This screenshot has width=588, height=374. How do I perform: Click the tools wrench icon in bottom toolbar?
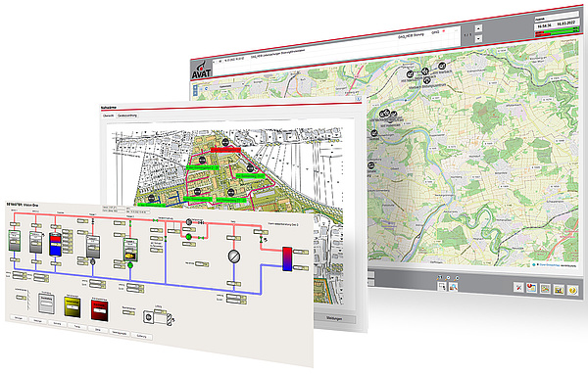(518, 287)
